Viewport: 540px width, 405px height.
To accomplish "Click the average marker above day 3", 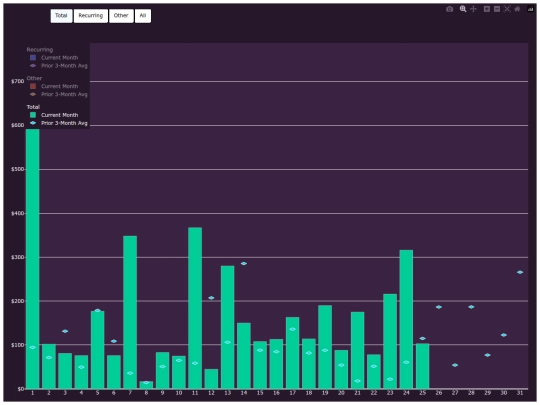I will point(65,331).
